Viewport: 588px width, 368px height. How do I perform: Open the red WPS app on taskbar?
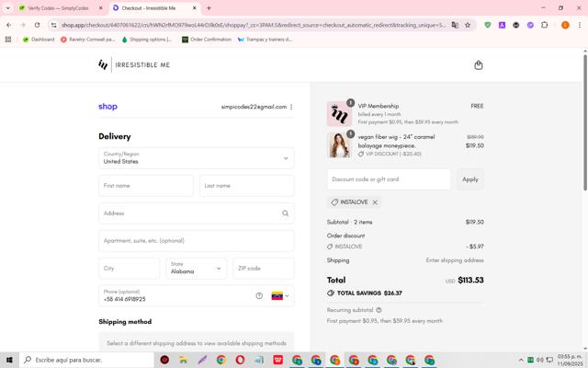(277, 360)
